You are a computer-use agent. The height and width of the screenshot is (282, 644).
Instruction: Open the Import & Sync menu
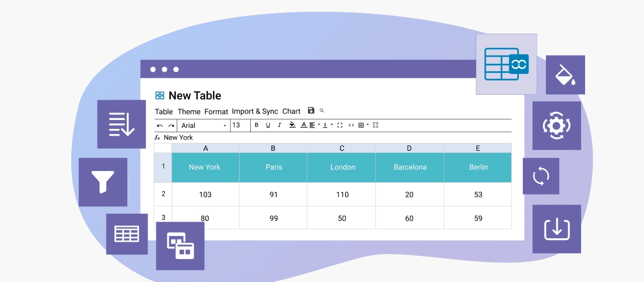(x=255, y=111)
